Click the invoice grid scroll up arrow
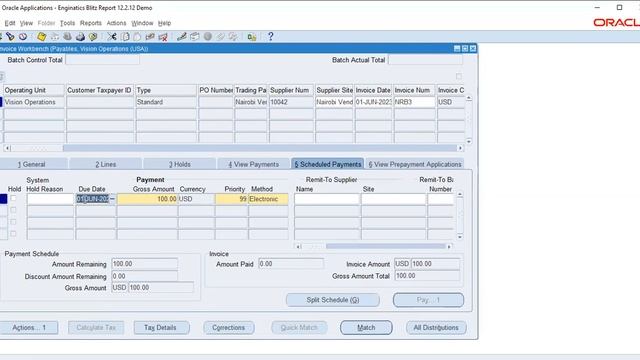The image size is (640, 360). click(469, 98)
